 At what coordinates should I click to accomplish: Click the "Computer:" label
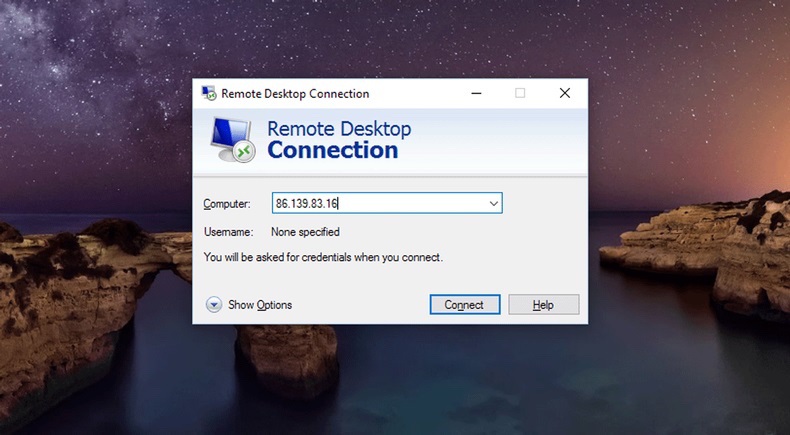[x=227, y=204]
